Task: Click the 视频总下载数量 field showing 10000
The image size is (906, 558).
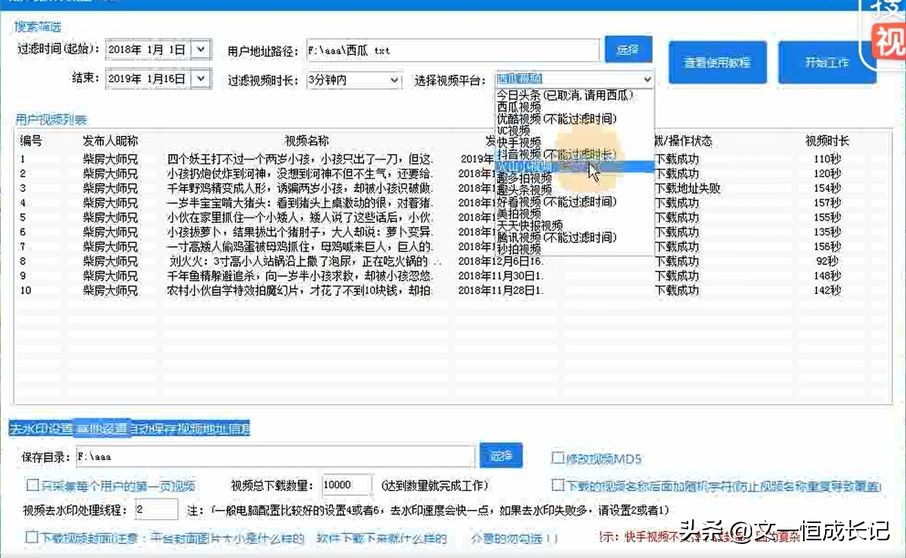Action: click(x=347, y=485)
